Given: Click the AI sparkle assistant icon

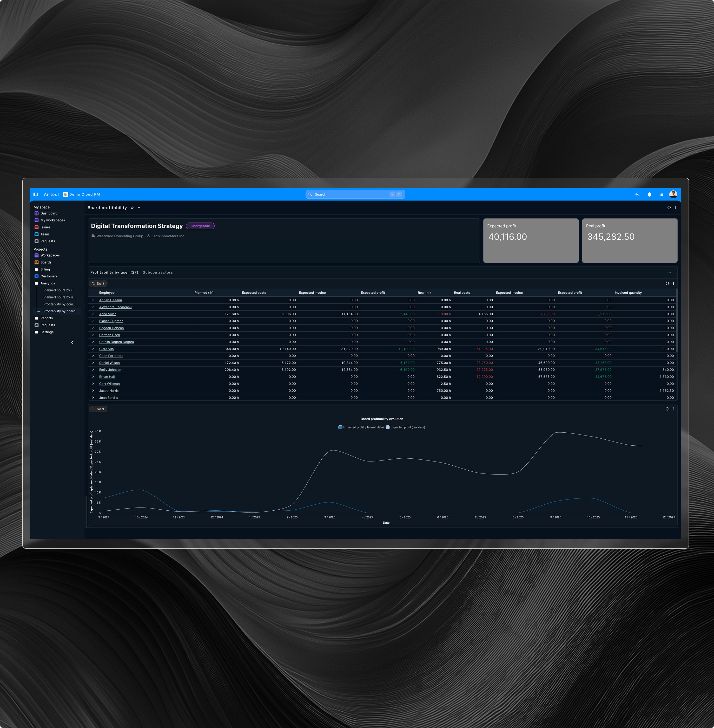Looking at the screenshot, I should 637,194.
